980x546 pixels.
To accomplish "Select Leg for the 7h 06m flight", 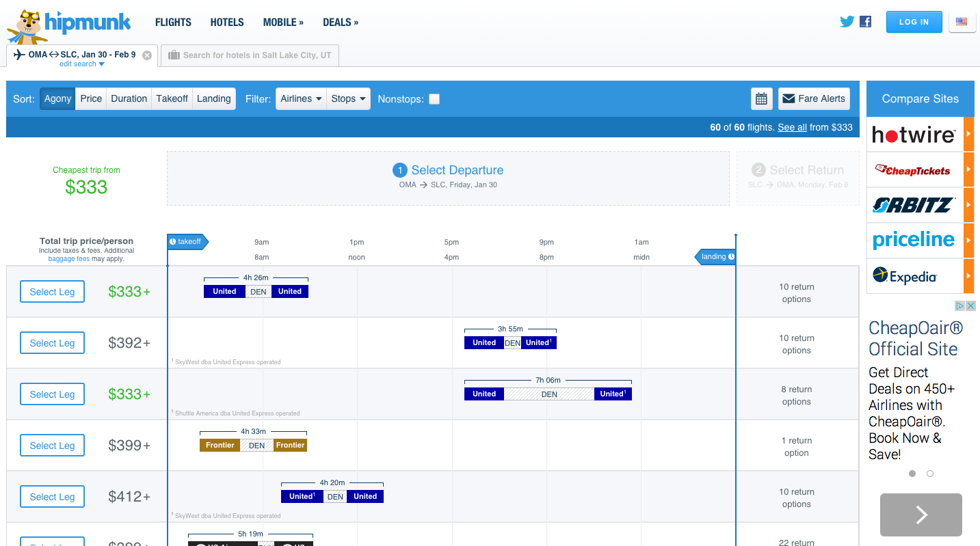I will pyautogui.click(x=52, y=394).
